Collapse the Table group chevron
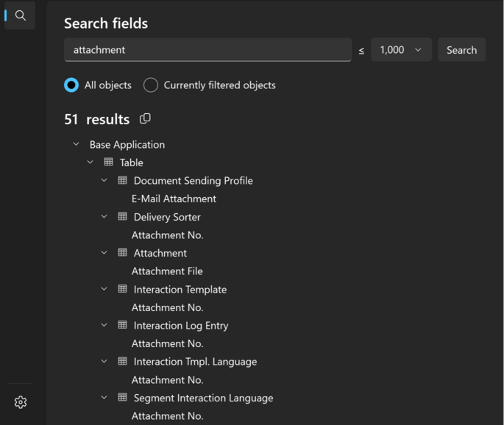The width and height of the screenshot is (504, 425). tap(90, 162)
